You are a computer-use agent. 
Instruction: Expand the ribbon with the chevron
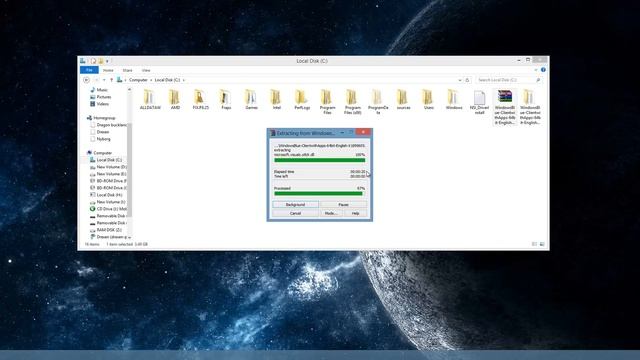point(536,70)
